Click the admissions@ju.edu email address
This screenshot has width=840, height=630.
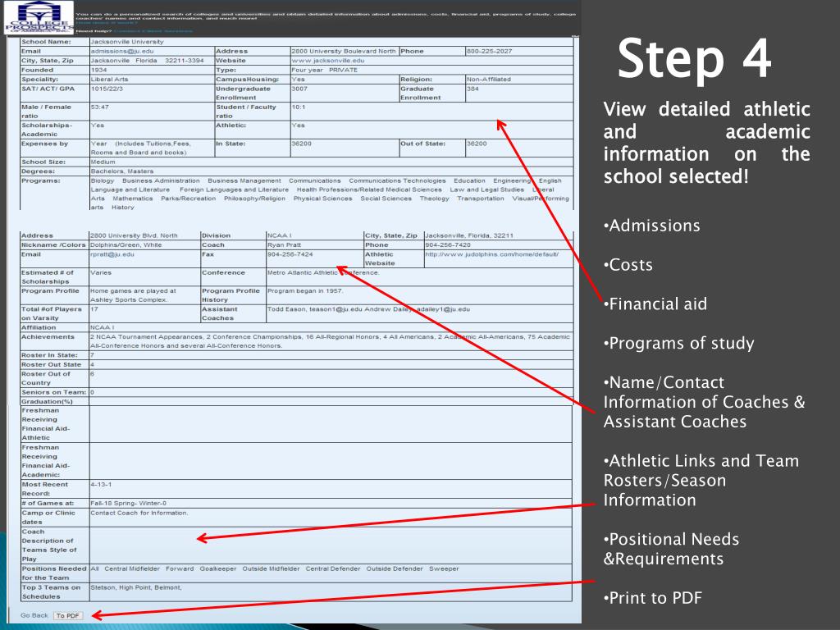point(122,52)
